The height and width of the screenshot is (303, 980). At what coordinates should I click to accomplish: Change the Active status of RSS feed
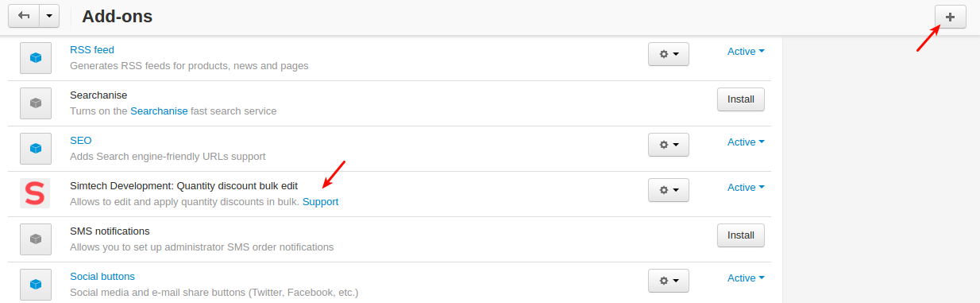(x=746, y=52)
